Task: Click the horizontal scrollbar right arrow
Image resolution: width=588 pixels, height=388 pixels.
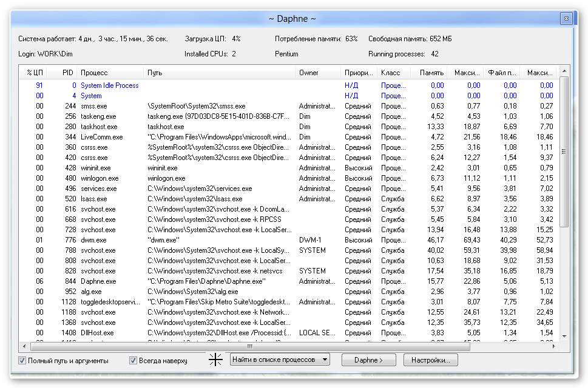Action: point(553,347)
